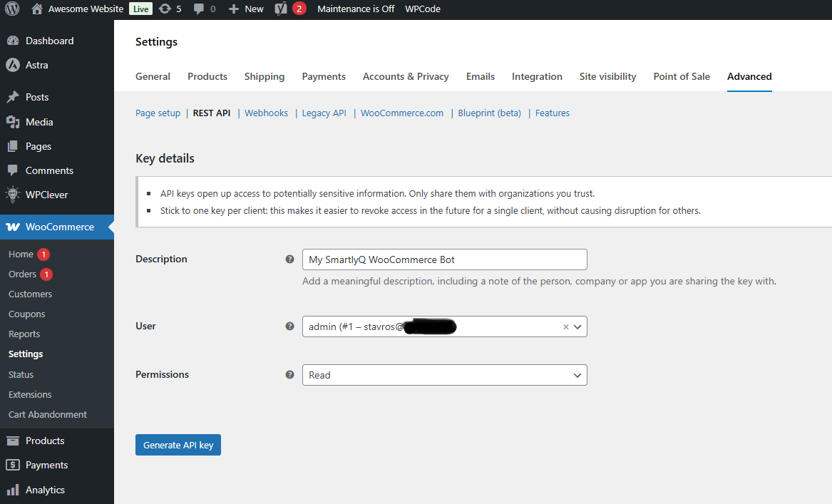Click the Analytics bar chart icon
The height and width of the screenshot is (504, 832).
(x=13, y=490)
